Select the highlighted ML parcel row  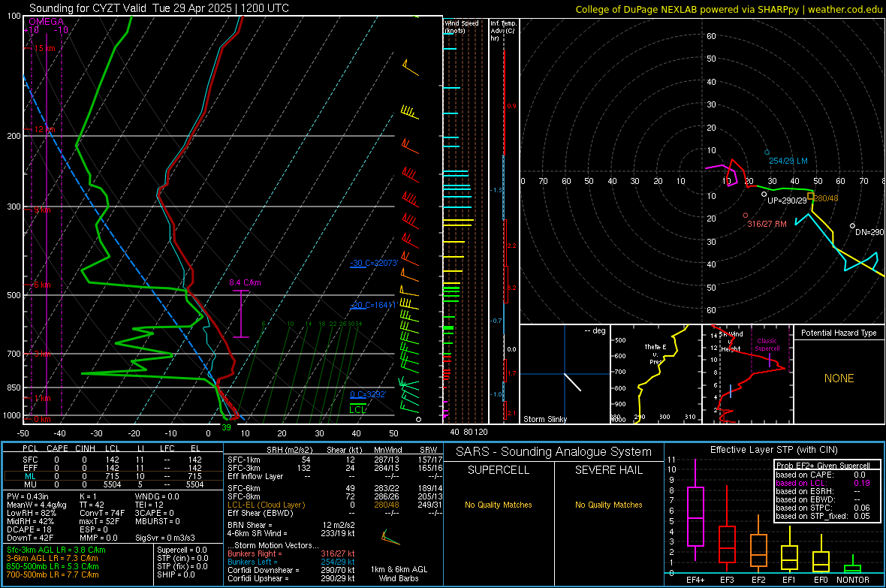[x=113, y=476]
